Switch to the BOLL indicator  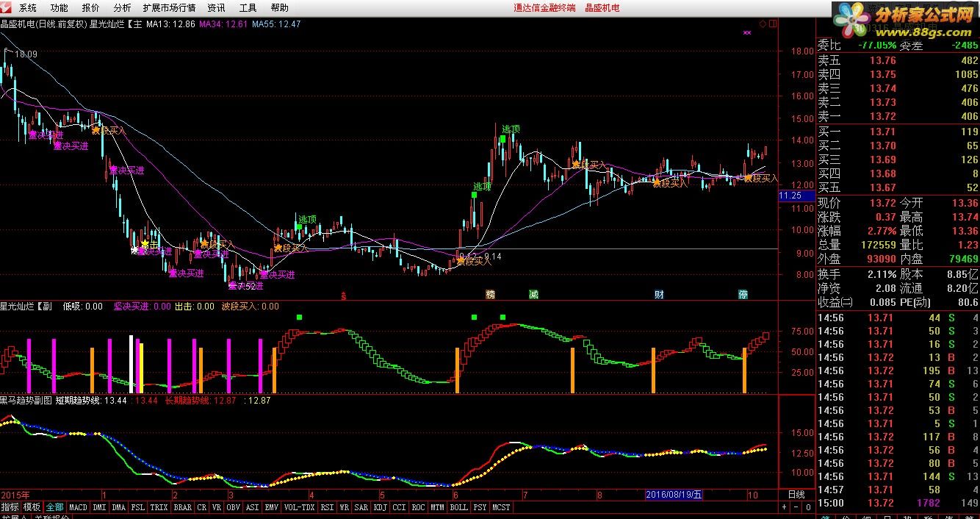pos(459,507)
